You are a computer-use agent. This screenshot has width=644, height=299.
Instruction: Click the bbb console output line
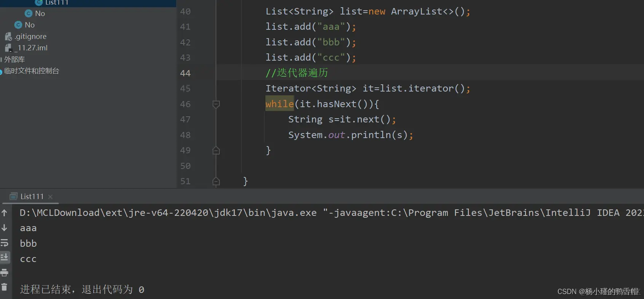(28, 243)
